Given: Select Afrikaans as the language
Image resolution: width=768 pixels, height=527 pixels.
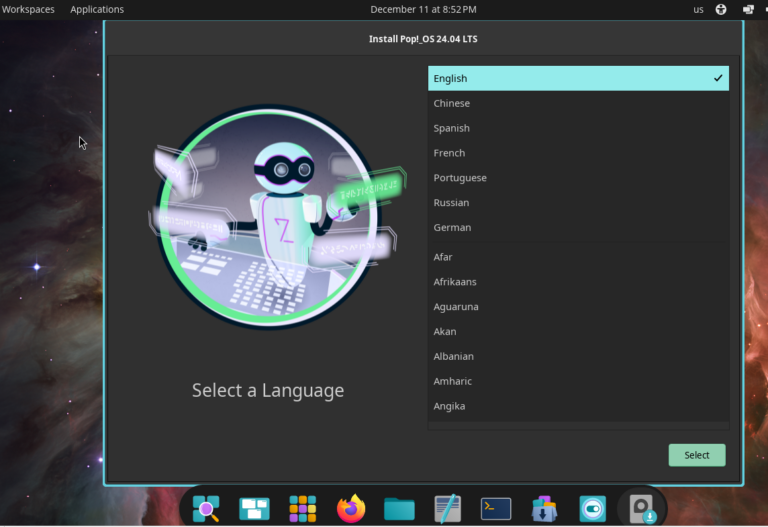Looking at the screenshot, I should (x=455, y=282).
